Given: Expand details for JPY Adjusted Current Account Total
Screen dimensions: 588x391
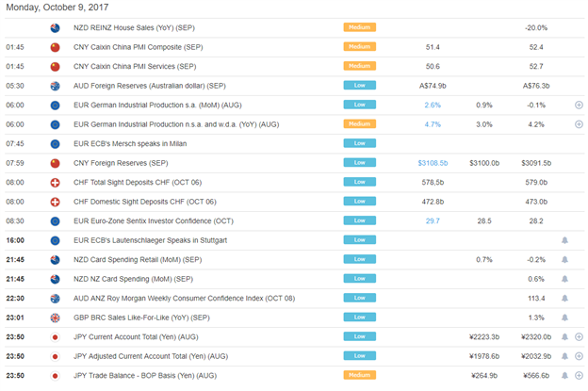Looking at the screenshot, I should [579, 356].
